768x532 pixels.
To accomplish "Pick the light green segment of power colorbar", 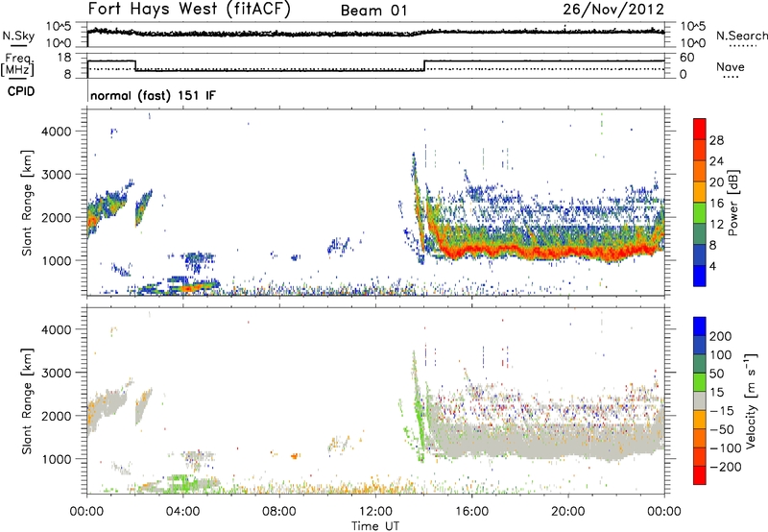I will (700, 213).
